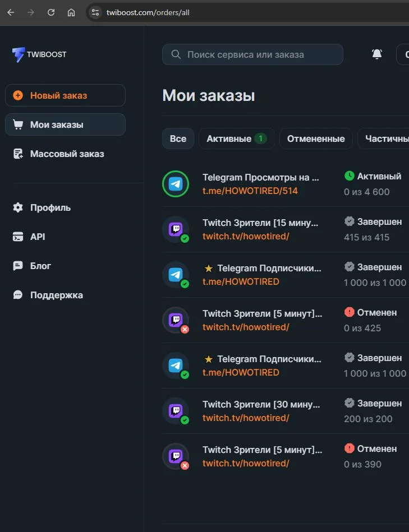Click Twitch icon of the 30 минут order
Screen dimensions: 409x532
176,411
